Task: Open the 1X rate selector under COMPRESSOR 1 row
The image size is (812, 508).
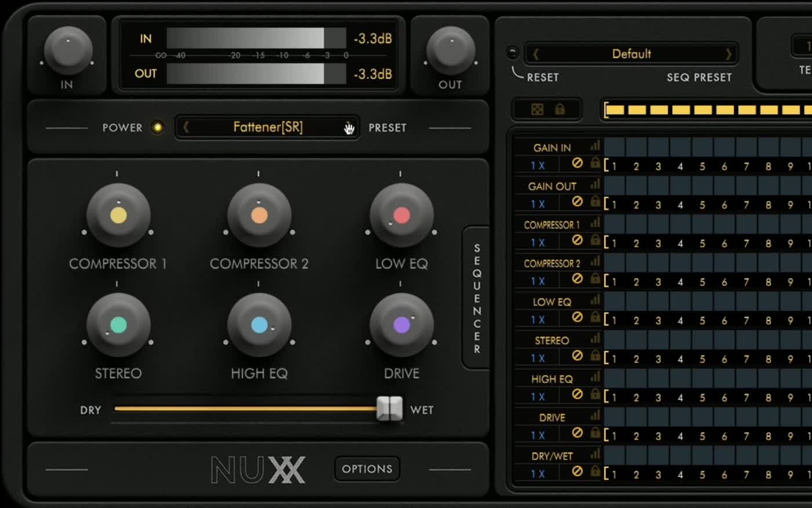Action: coord(538,243)
